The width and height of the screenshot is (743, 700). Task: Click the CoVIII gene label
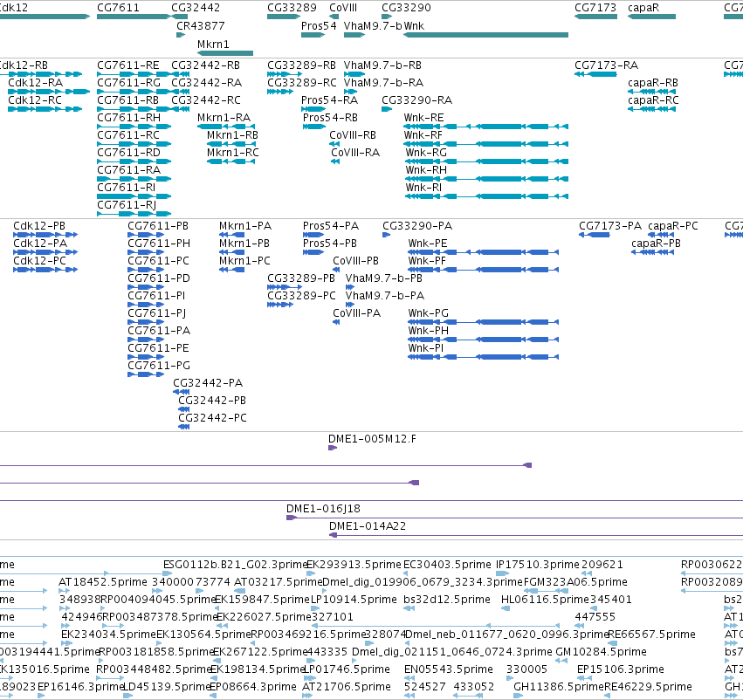(343, 8)
